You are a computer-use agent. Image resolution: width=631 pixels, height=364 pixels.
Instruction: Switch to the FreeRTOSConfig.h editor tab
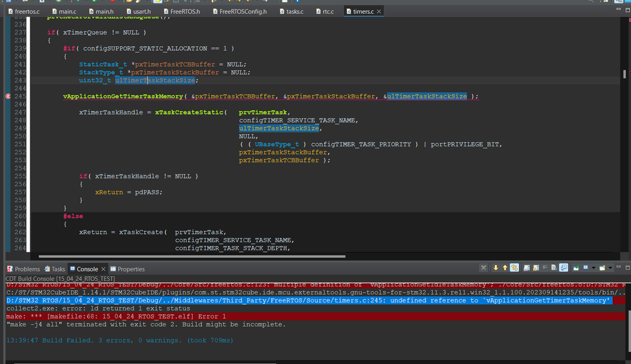[x=243, y=11]
